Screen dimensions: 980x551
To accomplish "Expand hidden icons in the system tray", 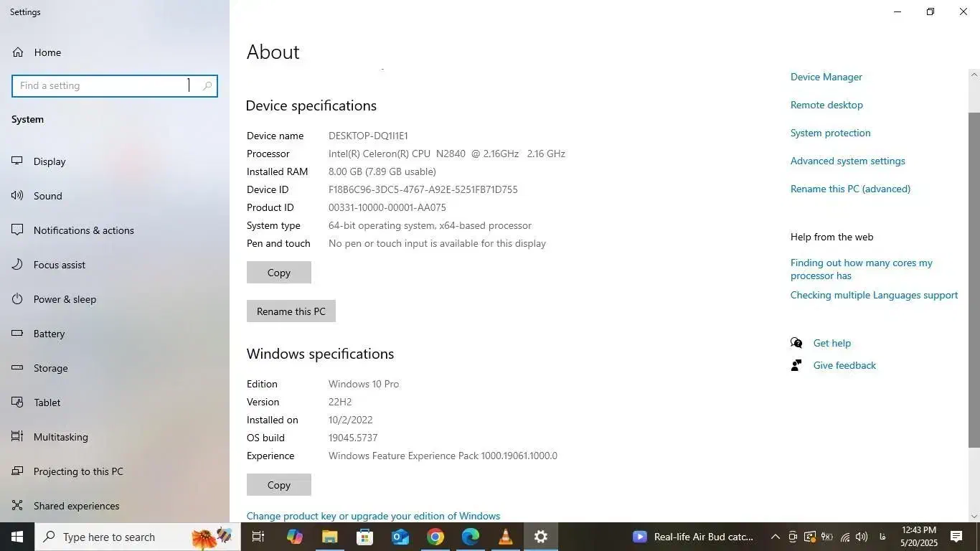I will point(776,537).
